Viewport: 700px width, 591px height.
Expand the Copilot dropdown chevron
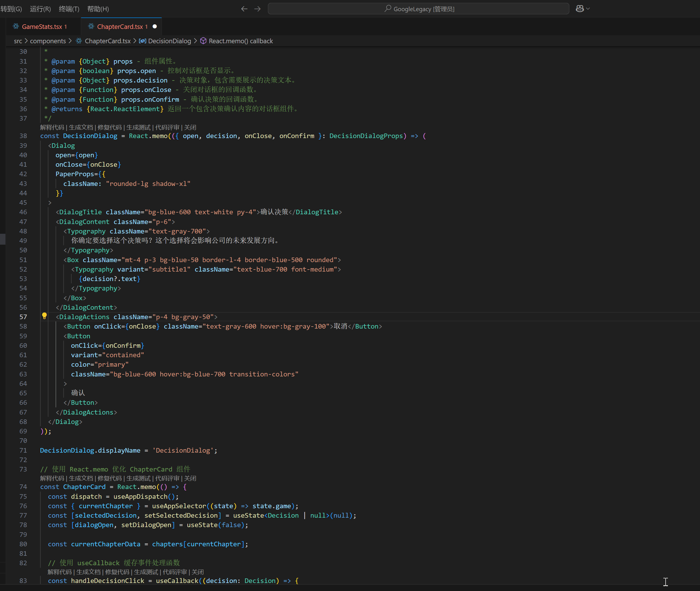[588, 9]
